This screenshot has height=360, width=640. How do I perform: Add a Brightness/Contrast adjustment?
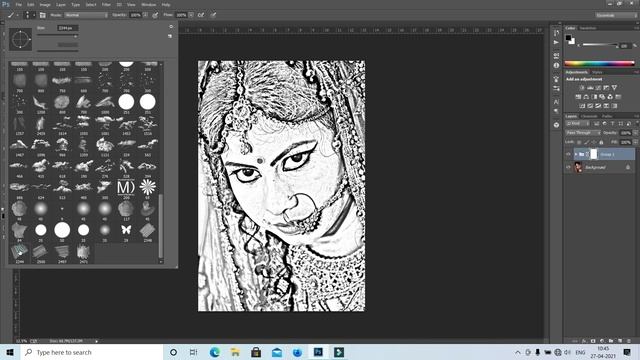[x=582, y=88]
